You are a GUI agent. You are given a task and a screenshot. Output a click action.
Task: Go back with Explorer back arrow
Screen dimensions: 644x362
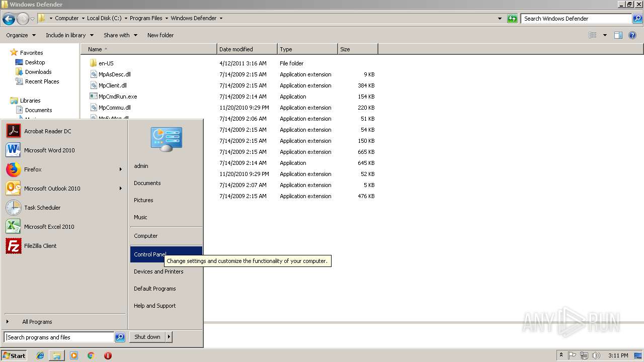coord(9,19)
